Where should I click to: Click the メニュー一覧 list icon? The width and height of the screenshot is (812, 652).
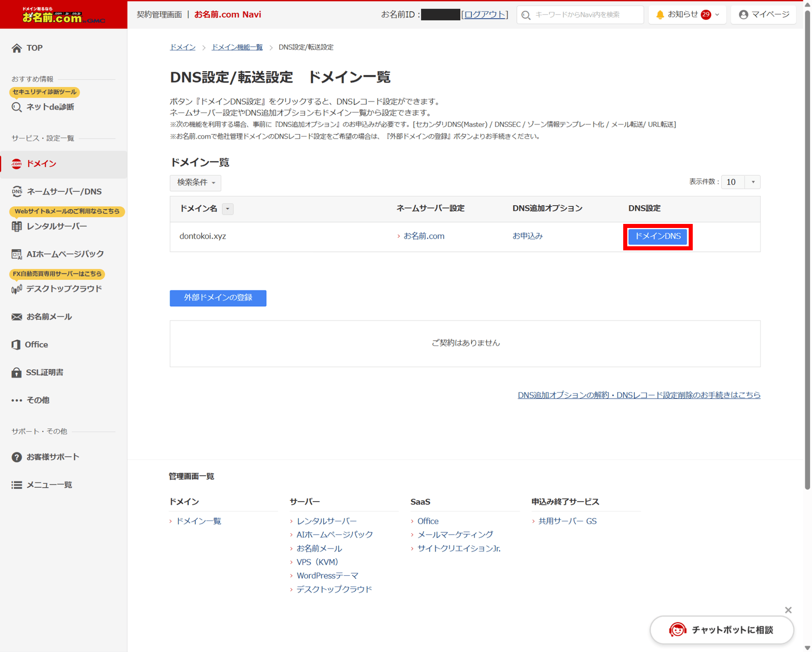pos(17,485)
